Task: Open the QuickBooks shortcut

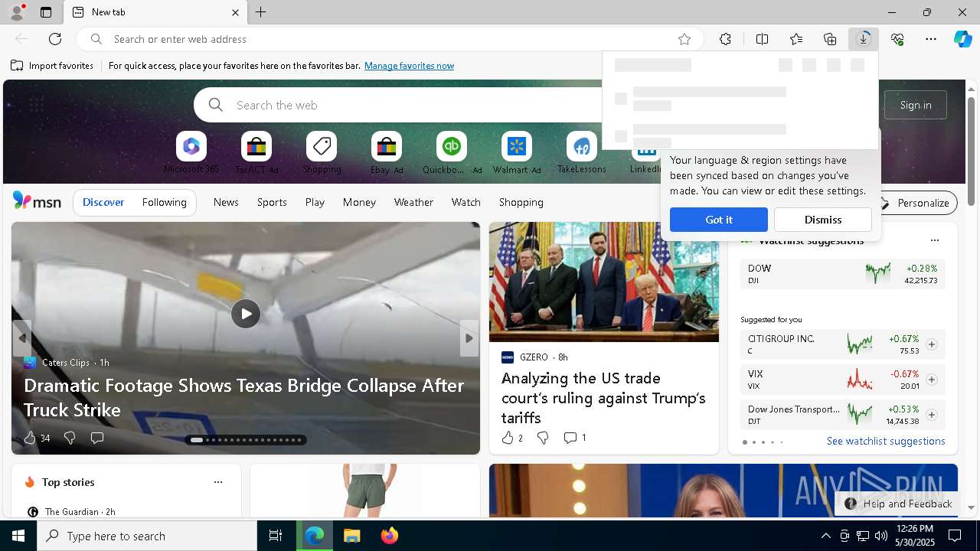Action: [452, 153]
